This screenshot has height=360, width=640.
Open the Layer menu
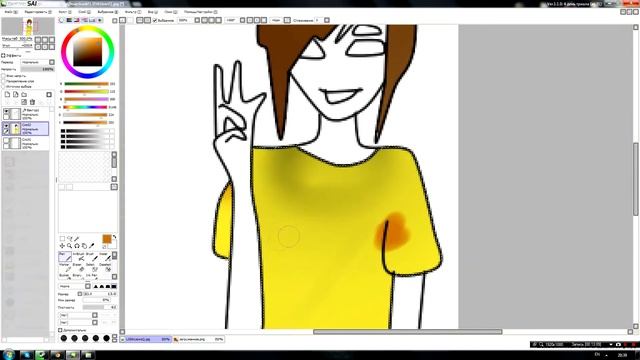point(84,12)
